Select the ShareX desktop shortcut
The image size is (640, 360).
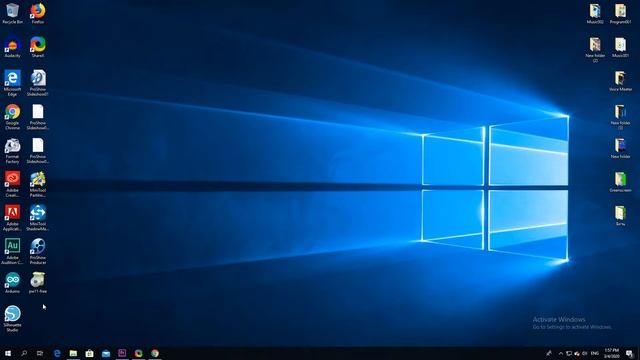pyautogui.click(x=38, y=47)
